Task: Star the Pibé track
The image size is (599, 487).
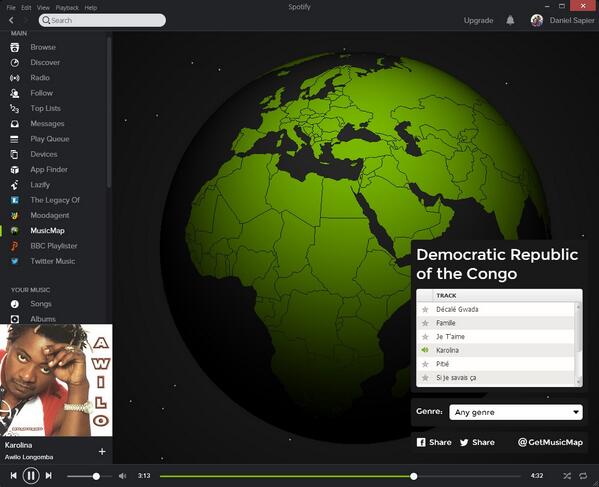Action: click(425, 364)
